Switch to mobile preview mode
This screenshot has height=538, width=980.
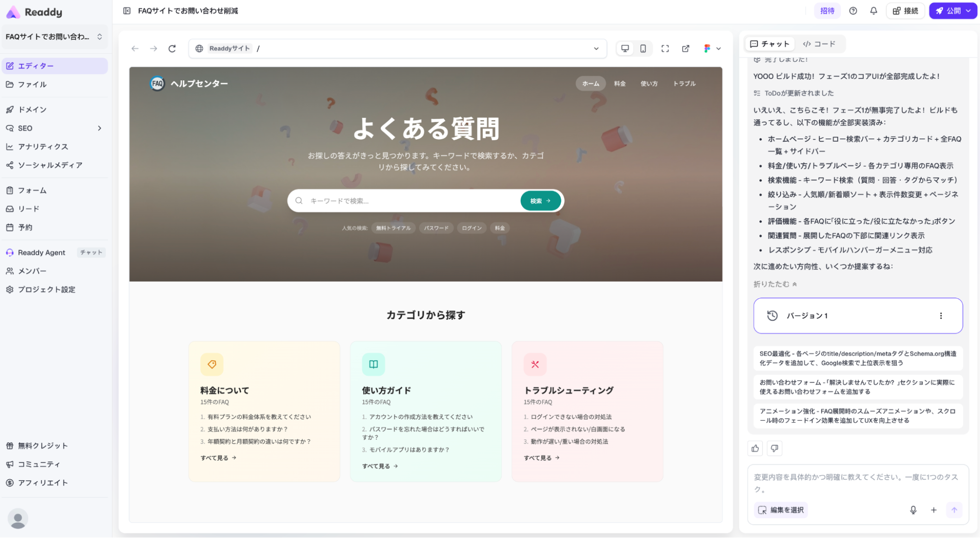point(643,49)
